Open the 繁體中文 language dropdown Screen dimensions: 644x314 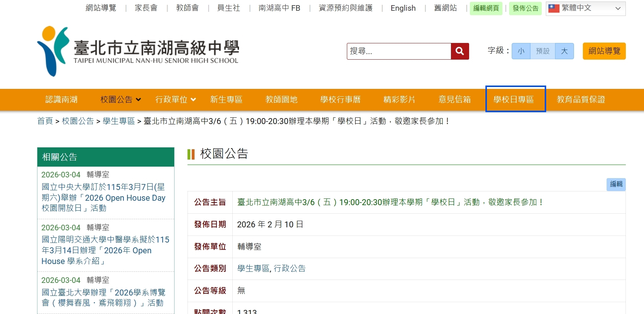pos(585,9)
